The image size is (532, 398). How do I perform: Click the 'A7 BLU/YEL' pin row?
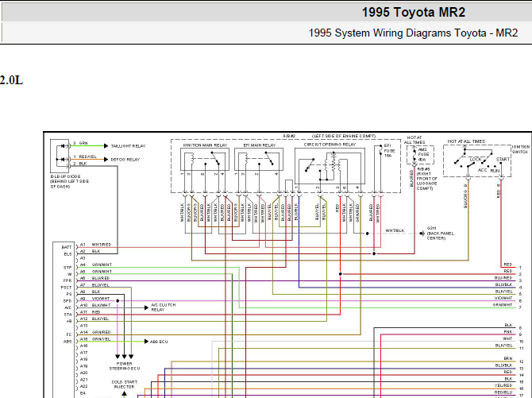[94, 285]
